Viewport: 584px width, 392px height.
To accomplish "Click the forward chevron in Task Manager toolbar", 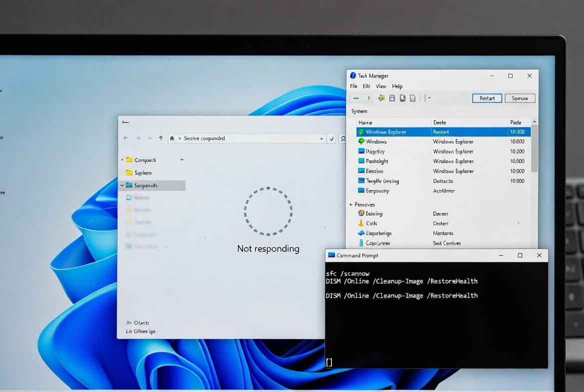I will (368, 98).
